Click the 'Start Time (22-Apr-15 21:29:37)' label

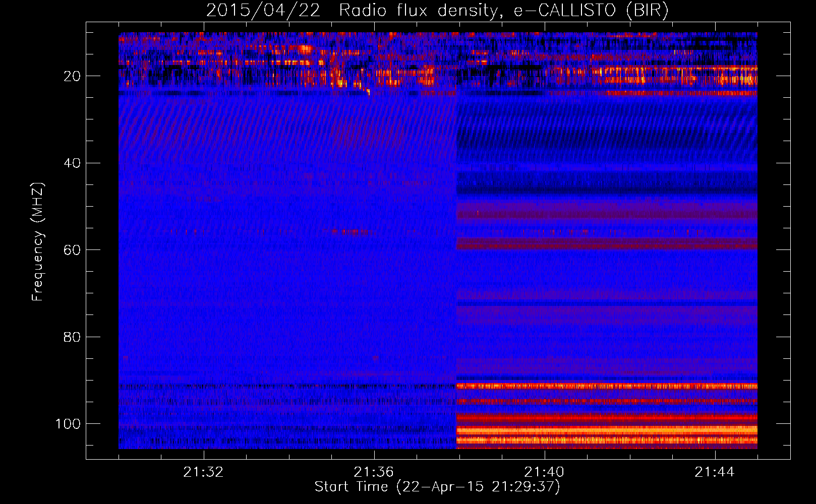click(x=437, y=487)
